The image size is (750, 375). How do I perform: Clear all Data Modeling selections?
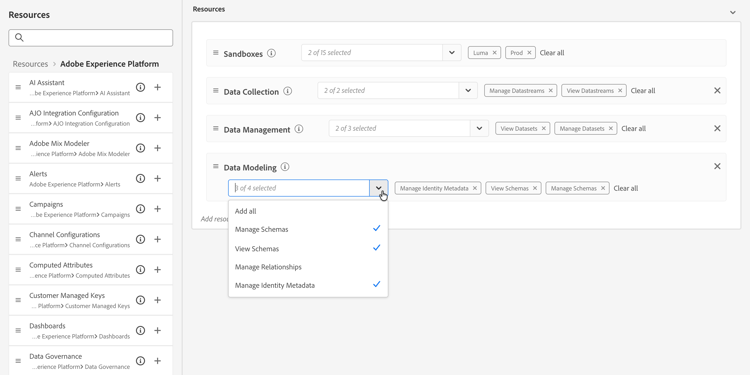626,188
